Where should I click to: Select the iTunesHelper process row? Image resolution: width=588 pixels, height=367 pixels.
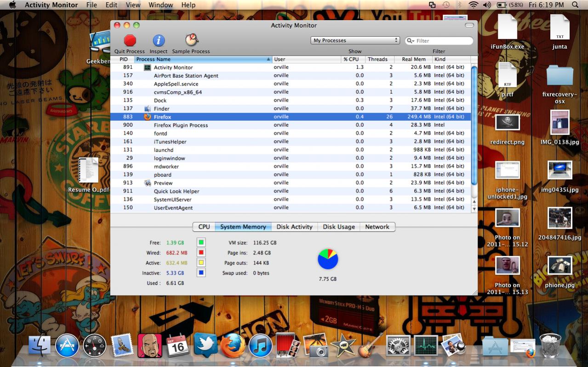[x=291, y=141]
